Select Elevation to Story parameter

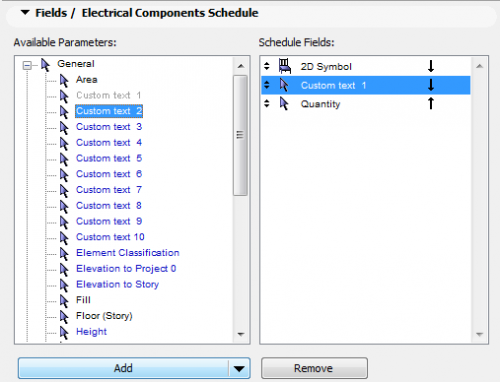(117, 284)
